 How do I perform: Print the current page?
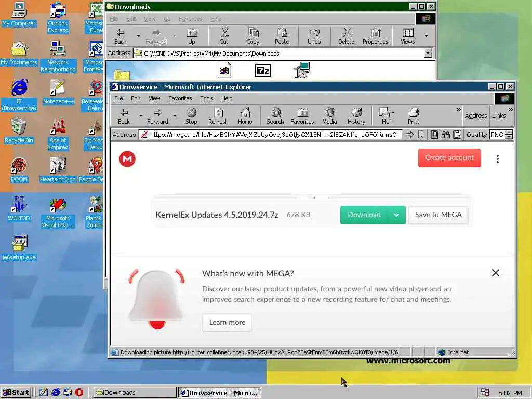coord(414,116)
